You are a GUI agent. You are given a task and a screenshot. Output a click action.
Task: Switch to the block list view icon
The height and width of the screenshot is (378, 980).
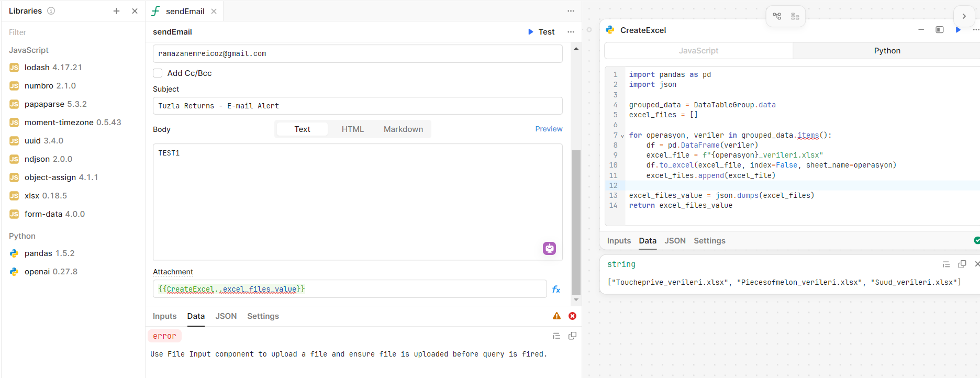click(x=795, y=16)
